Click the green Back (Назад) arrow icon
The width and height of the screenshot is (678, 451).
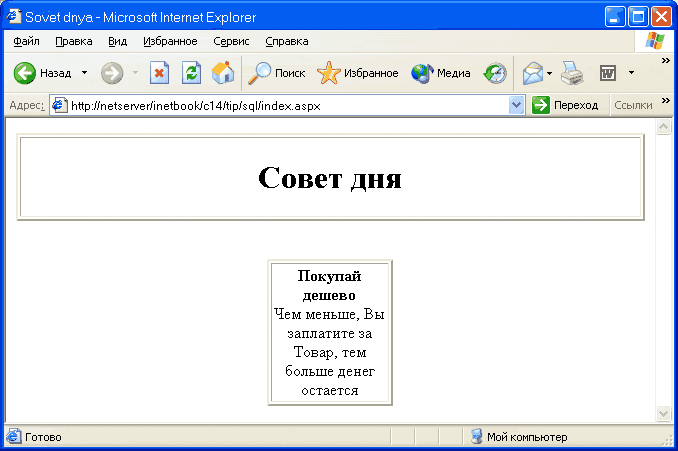click(25, 73)
